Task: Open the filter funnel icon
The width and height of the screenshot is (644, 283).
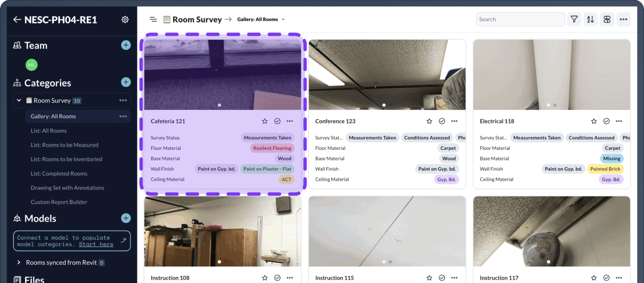Action: pyautogui.click(x=574, y=19)
